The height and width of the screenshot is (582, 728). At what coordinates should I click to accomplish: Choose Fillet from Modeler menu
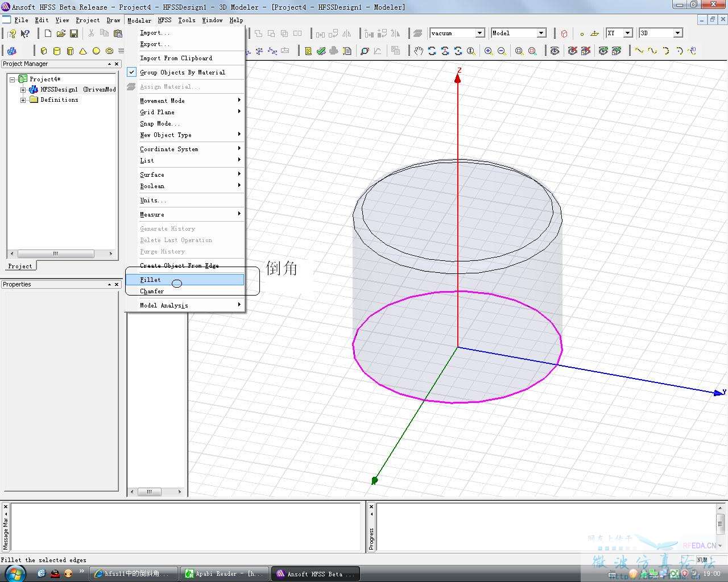click(185, 280)
